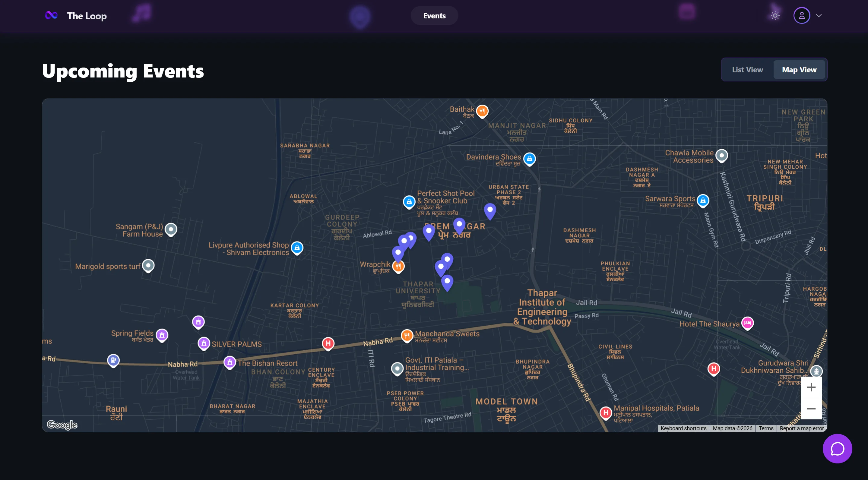Click Marigold sports turf marker
Screen dimensions: 868x480
pos(148,266)
